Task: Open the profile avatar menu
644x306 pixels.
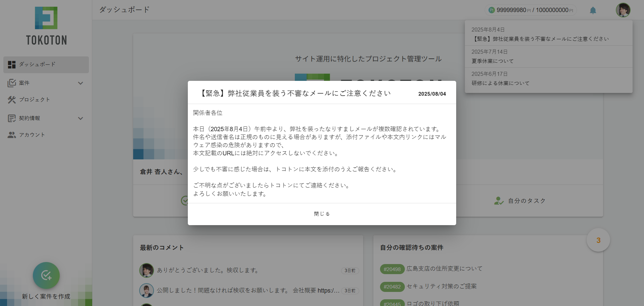Action: pyautogui.click(x=623, y=10)
